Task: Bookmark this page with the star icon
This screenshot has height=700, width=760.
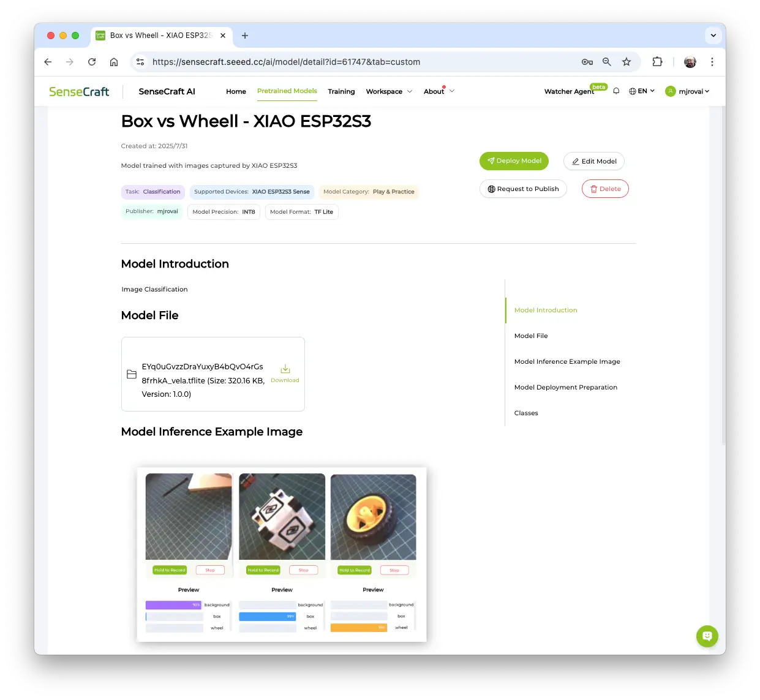Action: (626, 62)
